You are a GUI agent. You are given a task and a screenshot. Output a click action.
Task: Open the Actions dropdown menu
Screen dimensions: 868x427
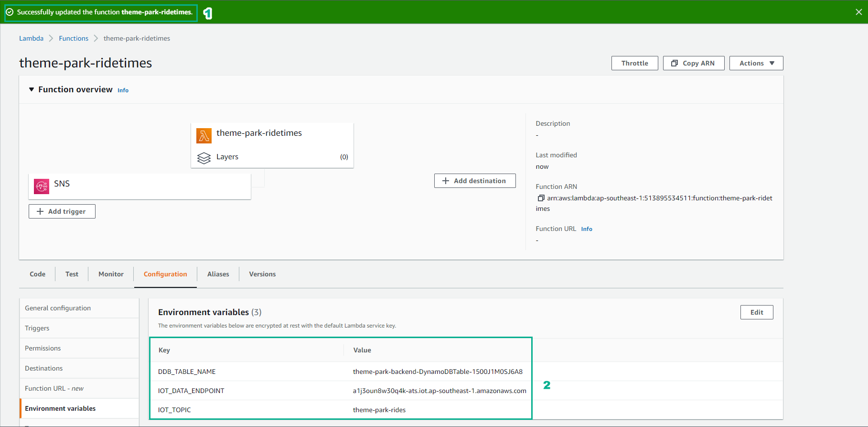(x=756, y=63)
